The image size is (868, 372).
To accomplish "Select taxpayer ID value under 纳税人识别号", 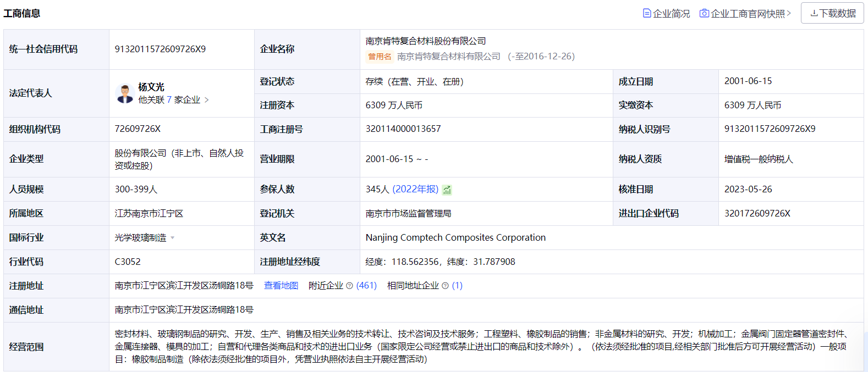I will (x=770, y=129).
